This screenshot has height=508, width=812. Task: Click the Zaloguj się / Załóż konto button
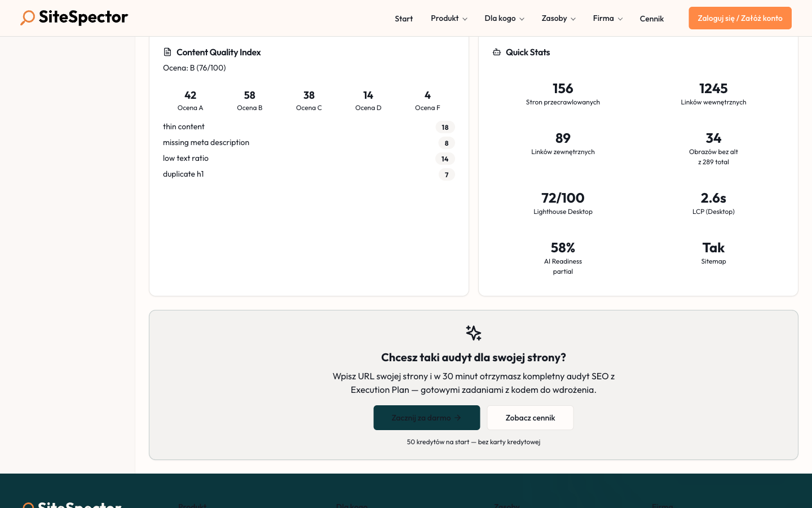740,17
